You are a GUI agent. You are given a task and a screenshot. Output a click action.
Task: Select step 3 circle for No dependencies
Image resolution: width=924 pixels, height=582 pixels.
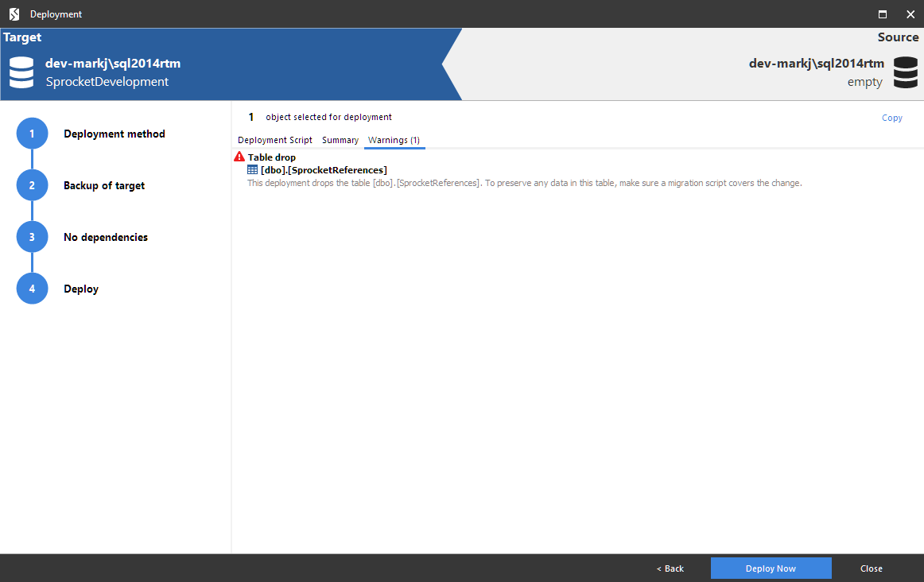(32, 236)
